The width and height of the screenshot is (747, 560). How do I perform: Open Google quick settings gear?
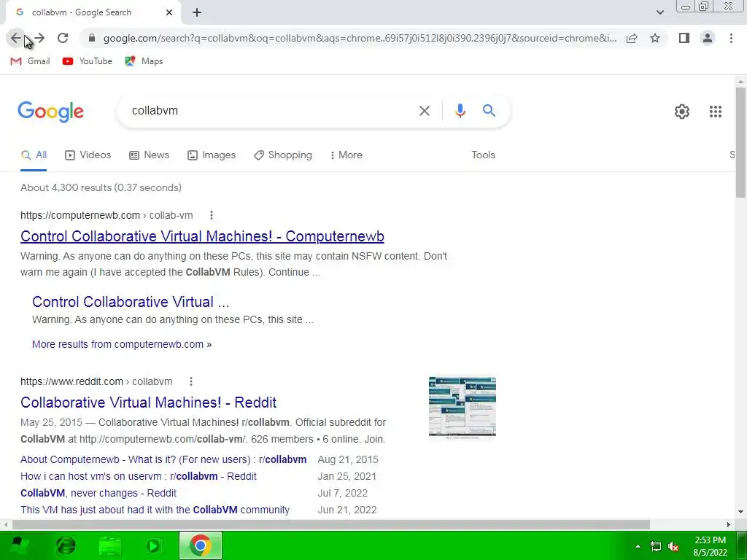click(x=682, y=112)
